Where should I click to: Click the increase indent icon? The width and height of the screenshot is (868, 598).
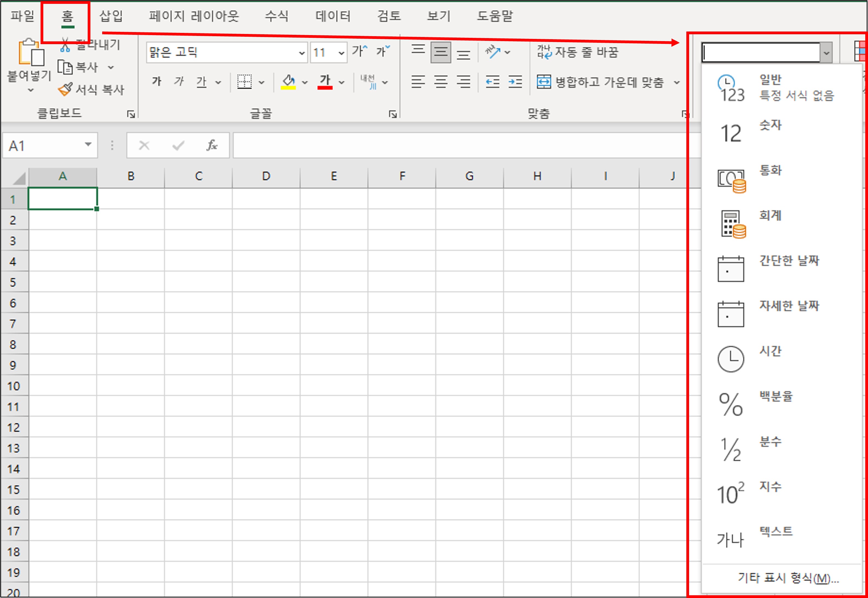tap(515, 82)
